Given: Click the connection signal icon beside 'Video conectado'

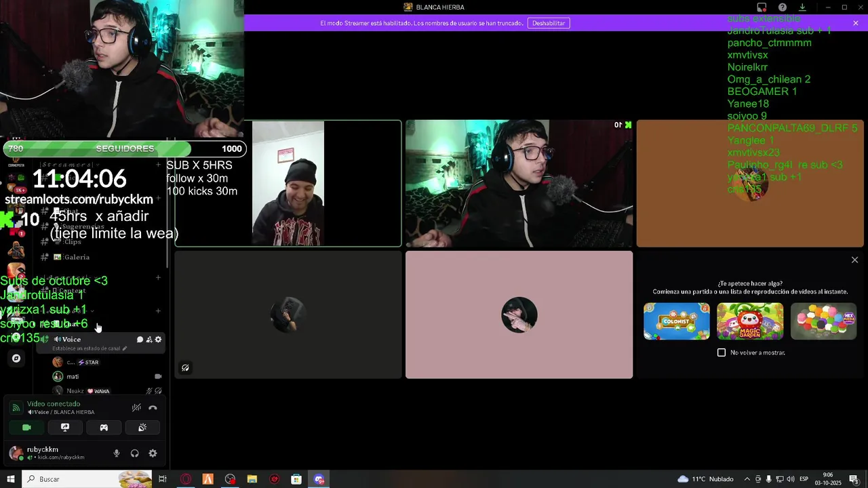Looking at the screenshot, I should 16,408.
